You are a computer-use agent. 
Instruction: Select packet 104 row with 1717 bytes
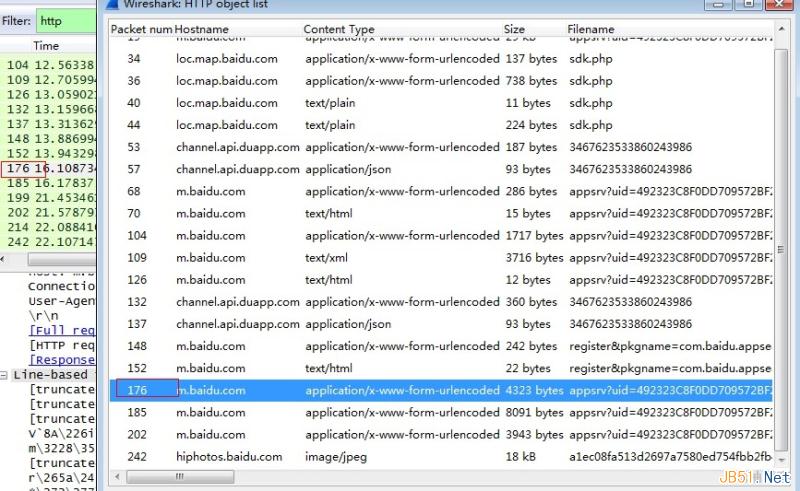pos(441,235)
